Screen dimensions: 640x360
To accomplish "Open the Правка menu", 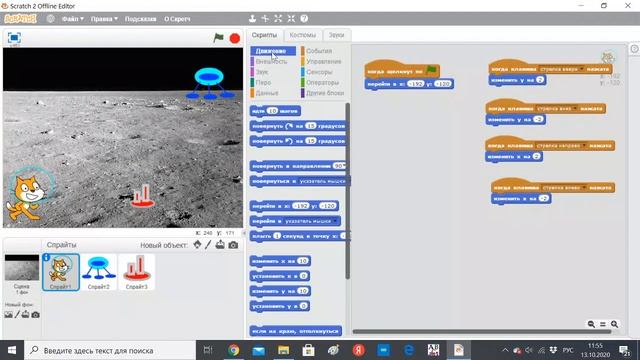I will point(104,19).
